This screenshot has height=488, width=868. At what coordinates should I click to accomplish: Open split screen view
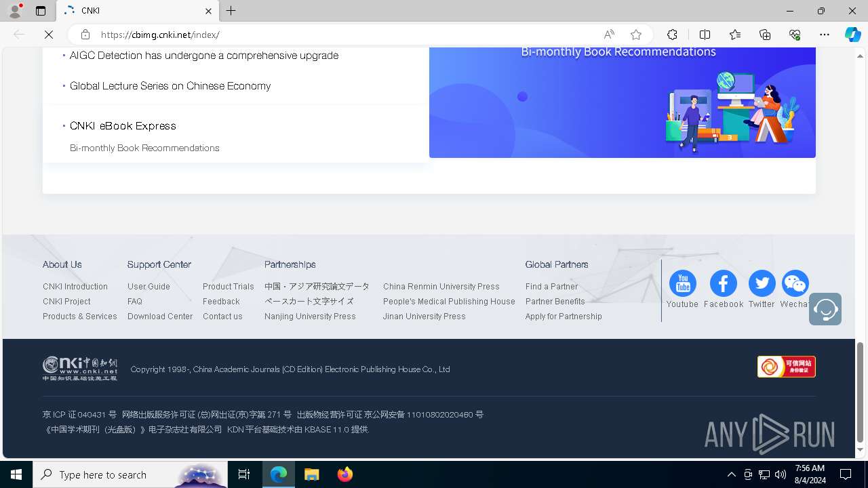(x=705, y=35)
